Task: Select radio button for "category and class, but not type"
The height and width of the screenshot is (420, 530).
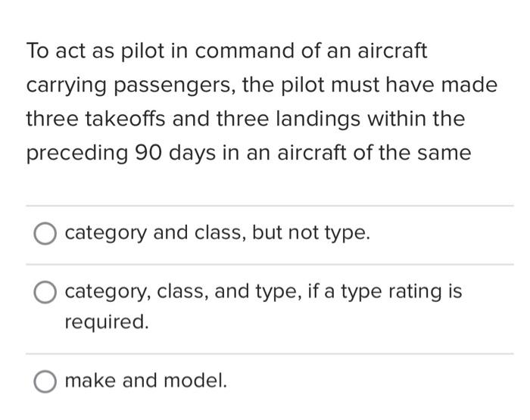Action: (45, 233)
